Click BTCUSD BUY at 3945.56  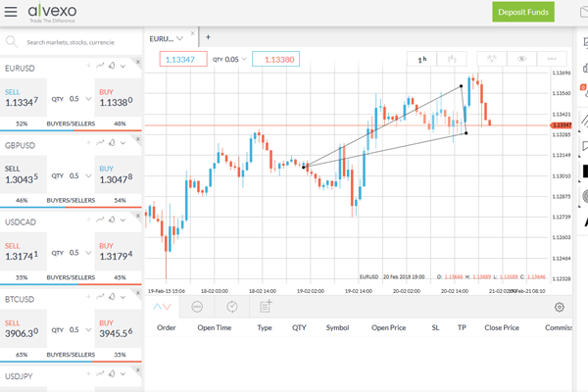coord(118,328)
